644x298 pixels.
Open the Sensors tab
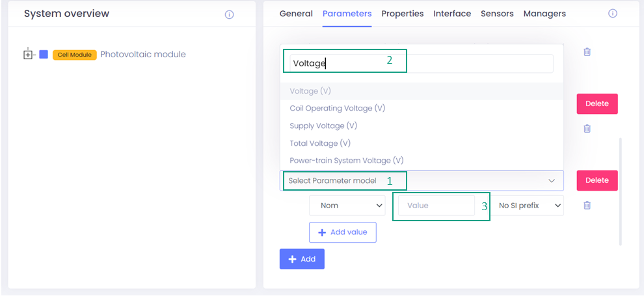coord(497,14)
